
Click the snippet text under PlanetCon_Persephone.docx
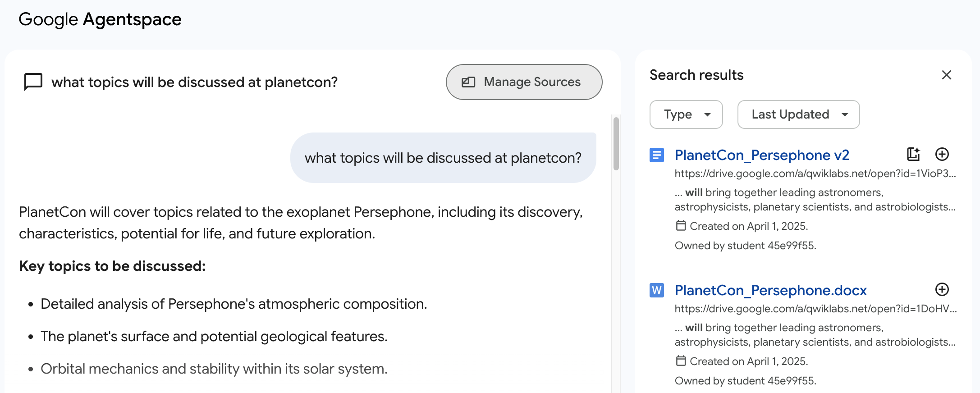click(815, 335)
